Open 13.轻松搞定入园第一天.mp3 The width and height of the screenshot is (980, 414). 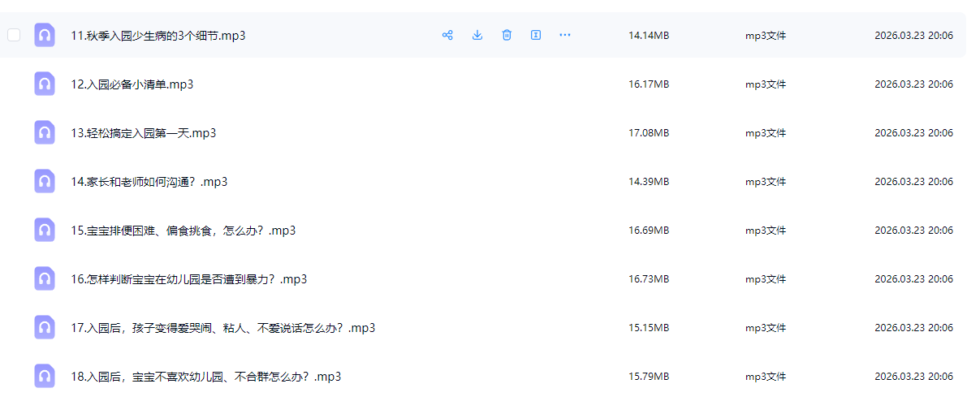pos(144,133)
